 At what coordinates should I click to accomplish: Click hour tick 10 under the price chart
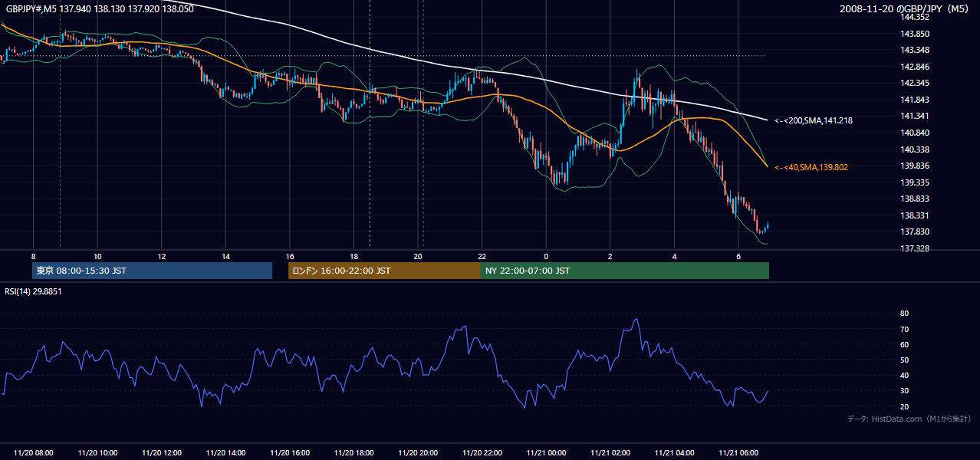[97, 256]
